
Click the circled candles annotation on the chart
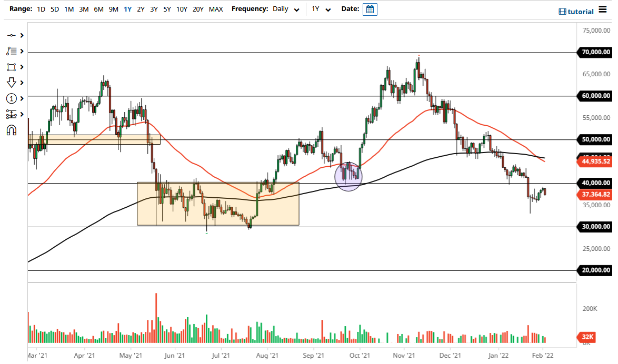pos(348,177)
